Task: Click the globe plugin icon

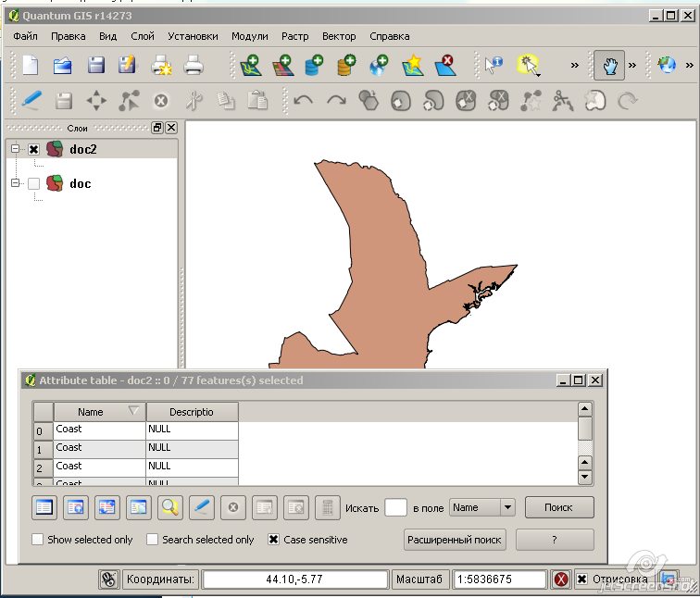Action: coord(667,65)
